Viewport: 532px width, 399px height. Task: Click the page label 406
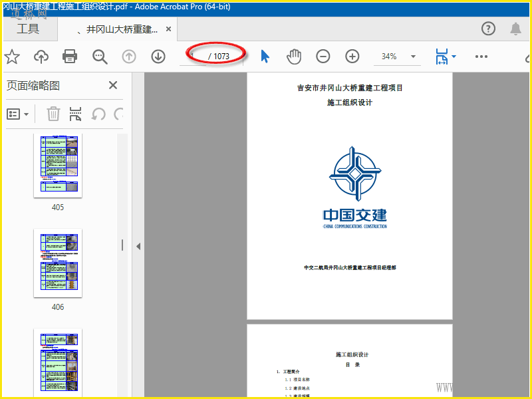click(58, 307)
